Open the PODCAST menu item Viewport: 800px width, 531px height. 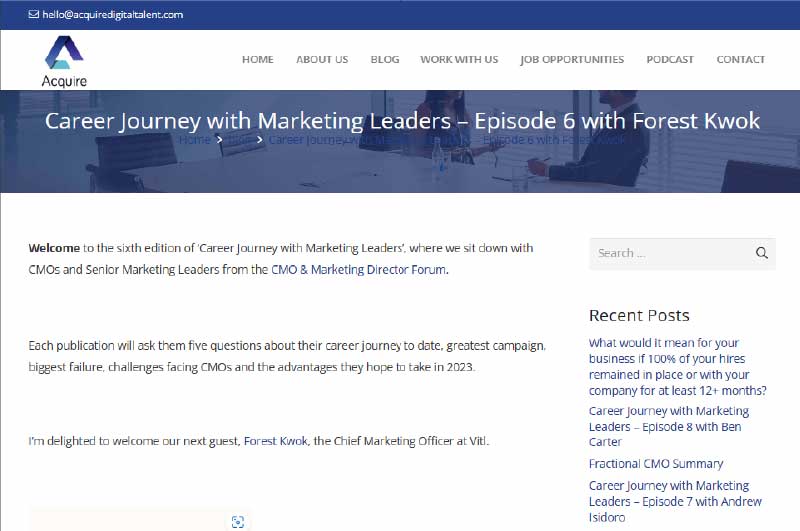click(670, 59)
